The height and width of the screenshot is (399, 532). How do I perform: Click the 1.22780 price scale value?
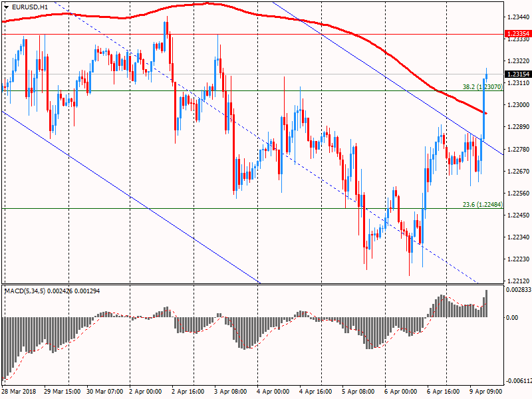point(519,149)
